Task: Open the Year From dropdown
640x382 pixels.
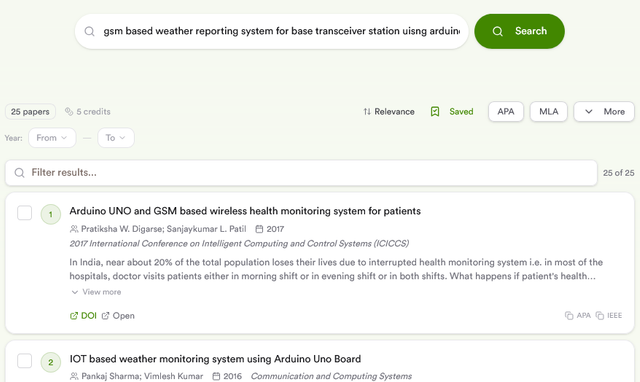Action: coord(52,138)
